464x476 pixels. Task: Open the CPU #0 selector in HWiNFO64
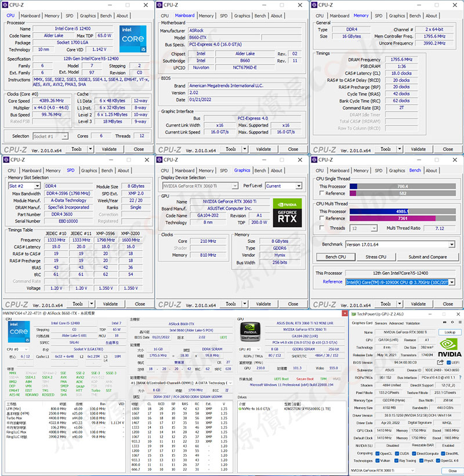click(17, 350)
